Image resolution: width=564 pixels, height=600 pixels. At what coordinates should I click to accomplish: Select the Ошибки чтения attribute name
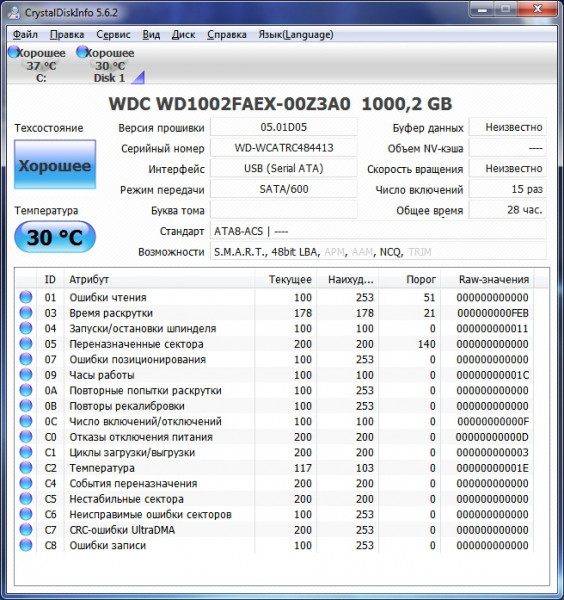[x=108, y=297]
